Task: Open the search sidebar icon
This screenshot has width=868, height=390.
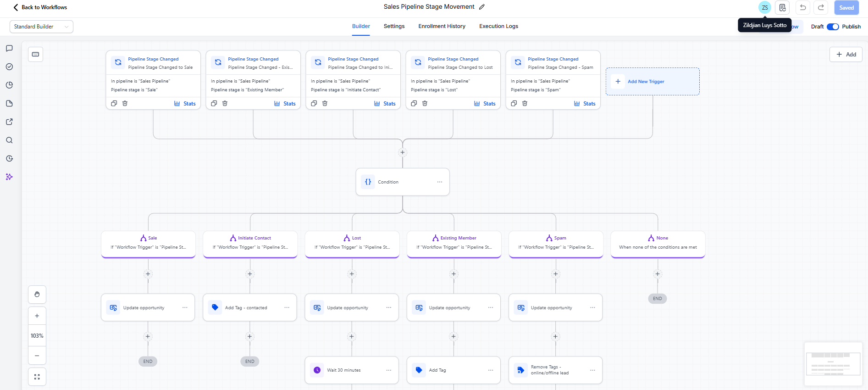Action: click(x=9, y=140)
